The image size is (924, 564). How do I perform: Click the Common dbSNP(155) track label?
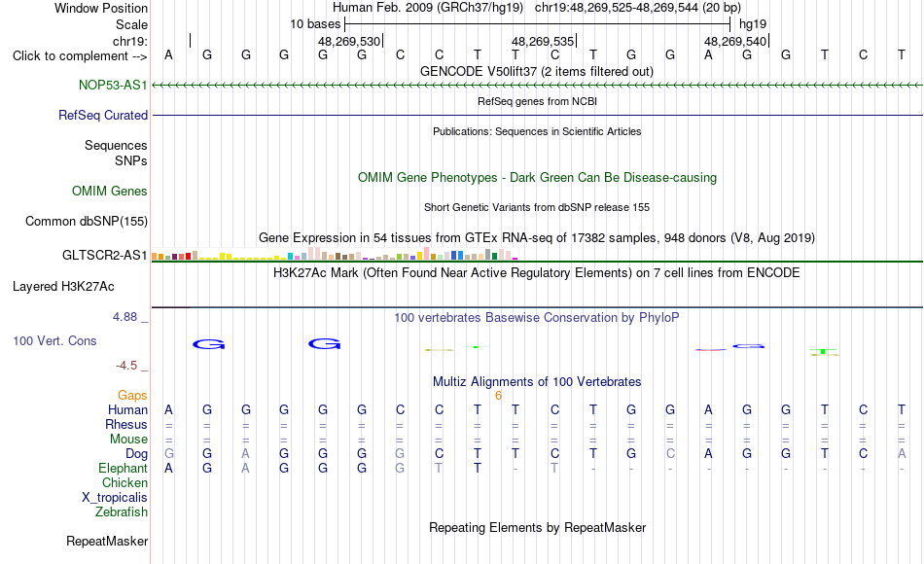pos(86,222)
